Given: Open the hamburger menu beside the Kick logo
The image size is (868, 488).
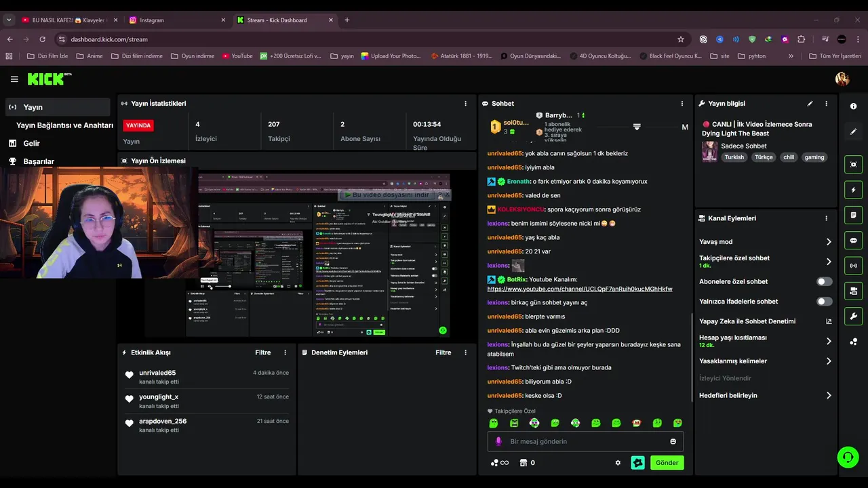Looking at the screenshot, I should [14, 79].
